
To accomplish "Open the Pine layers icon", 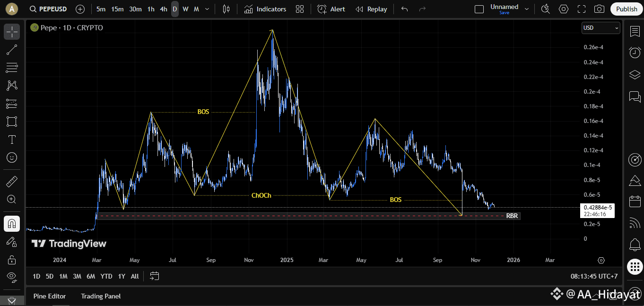I will tap(635, 181).
